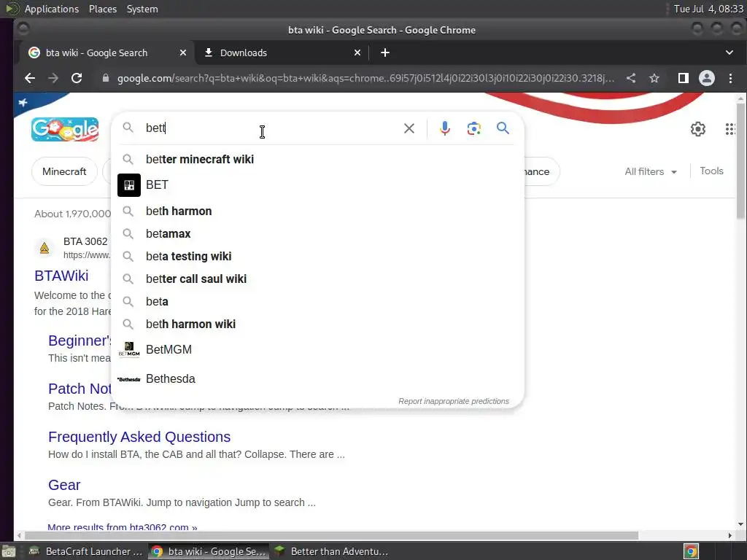Click the Minecraft filter chip
Viewport: 747px width, 560px height.
pos(64,171)
